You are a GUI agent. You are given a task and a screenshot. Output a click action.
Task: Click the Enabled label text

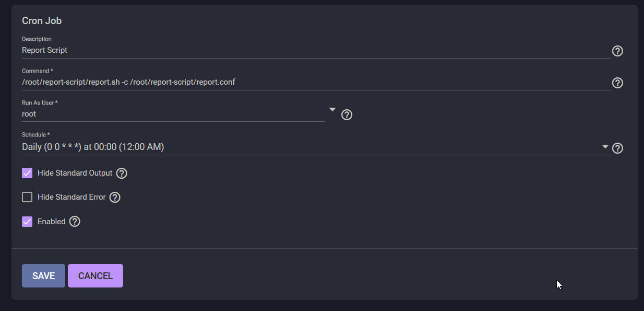[x=51, y=222]
